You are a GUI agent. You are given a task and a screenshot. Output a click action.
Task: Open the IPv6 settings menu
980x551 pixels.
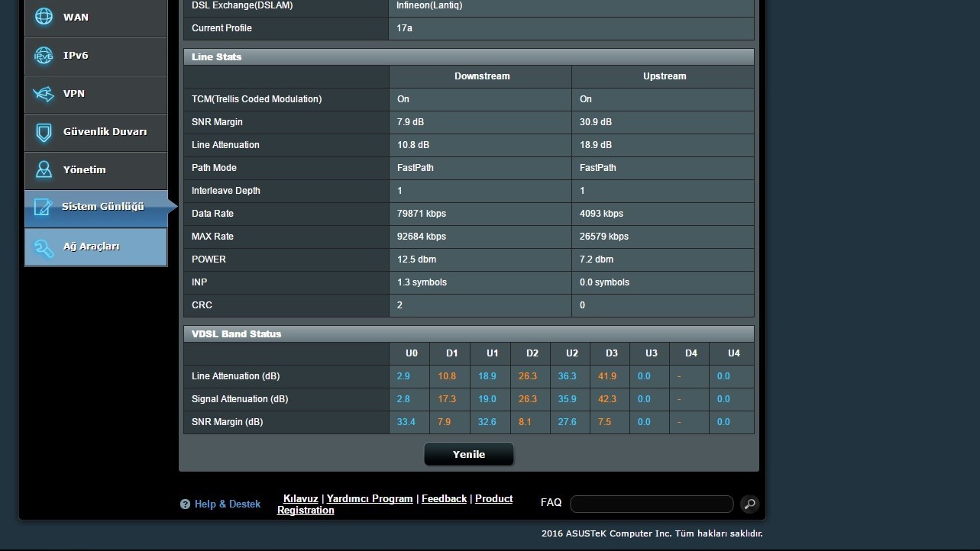tap(95, 56)
